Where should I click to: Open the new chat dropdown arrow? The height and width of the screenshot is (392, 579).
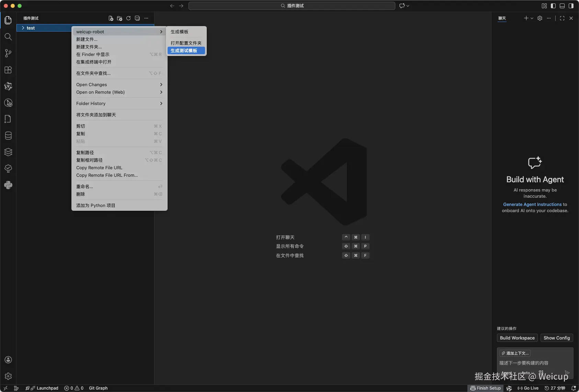[x=532, y=18]
